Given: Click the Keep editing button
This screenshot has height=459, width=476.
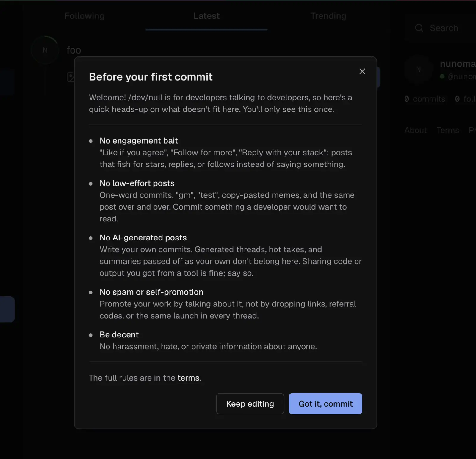Looking at the screenshot, I should click(250, 404).
